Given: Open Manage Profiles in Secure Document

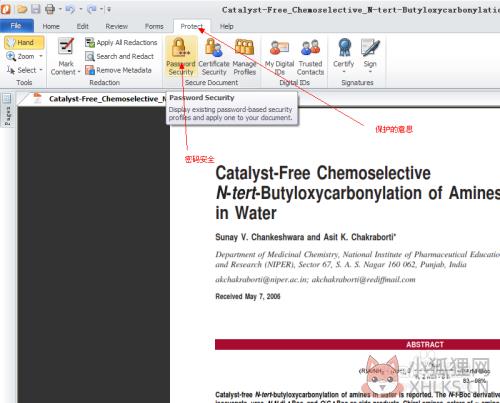Looking at the screenshot, I should tap(244, 57).
